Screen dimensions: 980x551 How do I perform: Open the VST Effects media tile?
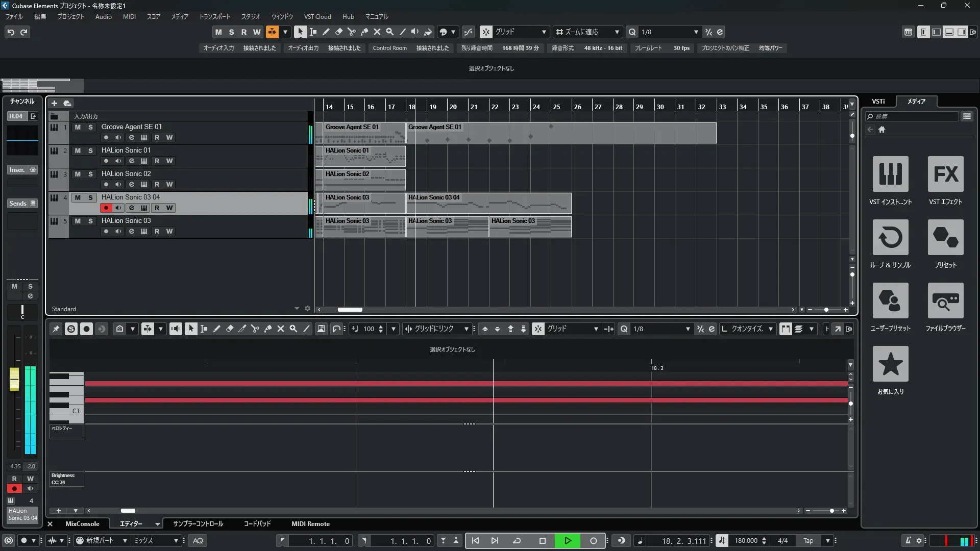(x=945, y=174)
